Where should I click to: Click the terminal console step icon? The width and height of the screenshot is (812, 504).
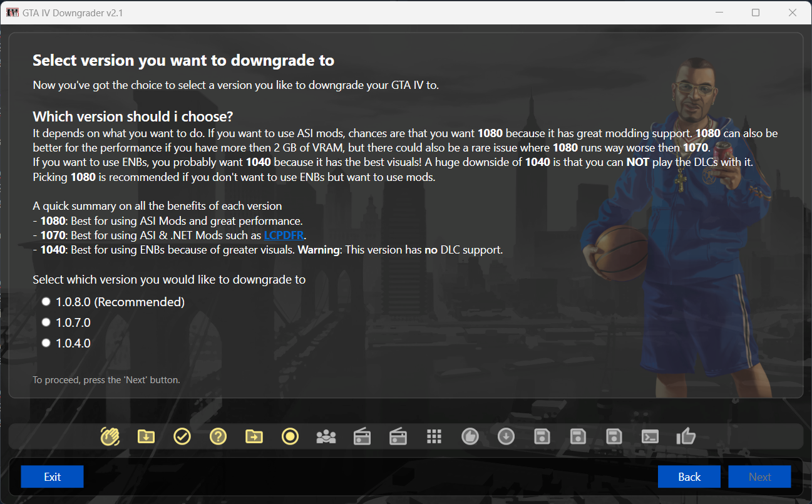[x=650, y=436]
